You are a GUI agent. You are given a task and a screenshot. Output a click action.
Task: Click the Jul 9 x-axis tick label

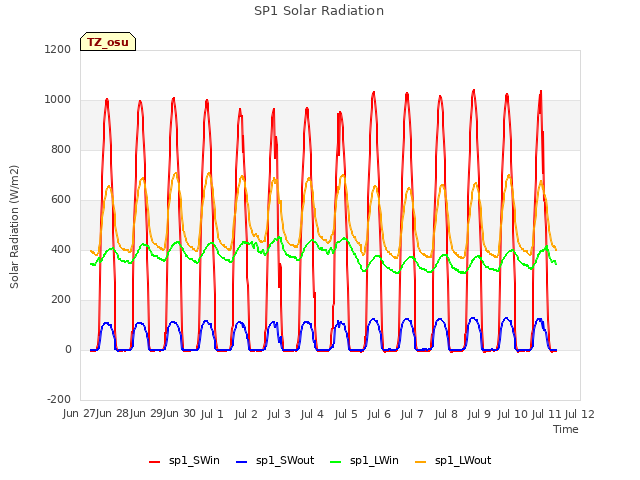coord(479,414)
